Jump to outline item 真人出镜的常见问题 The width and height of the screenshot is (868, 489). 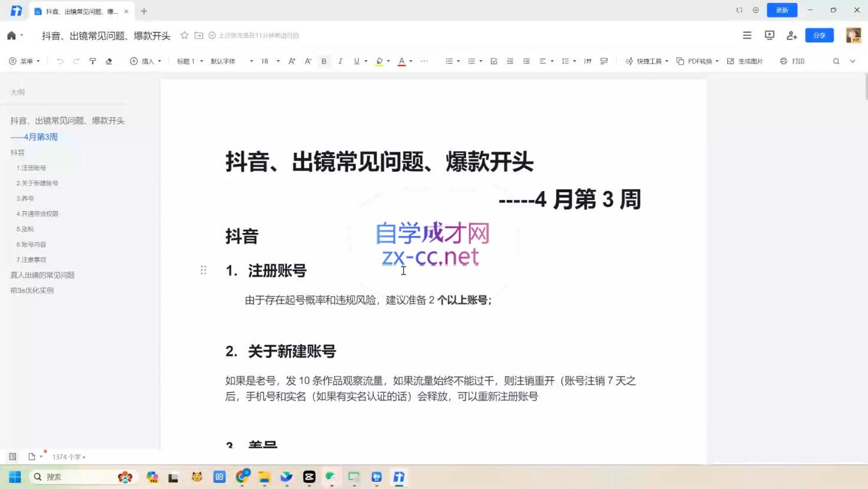[42, 275]
